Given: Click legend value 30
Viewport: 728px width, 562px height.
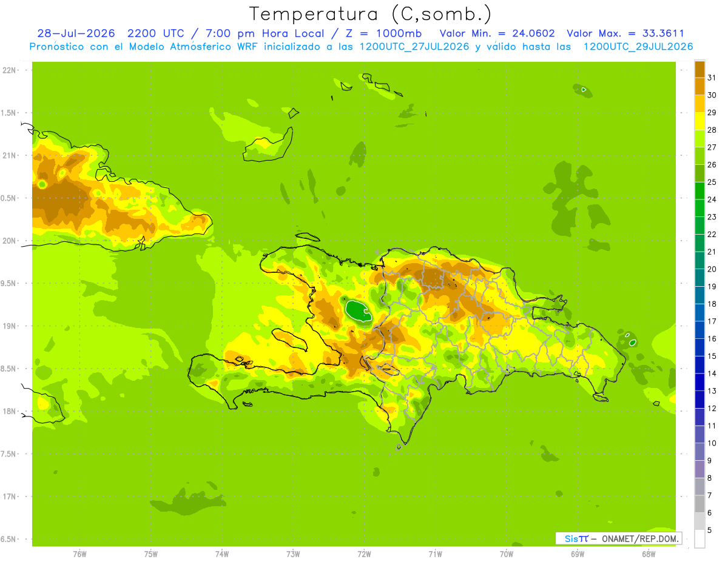Looking at the screenshot, I should point(712,95).
